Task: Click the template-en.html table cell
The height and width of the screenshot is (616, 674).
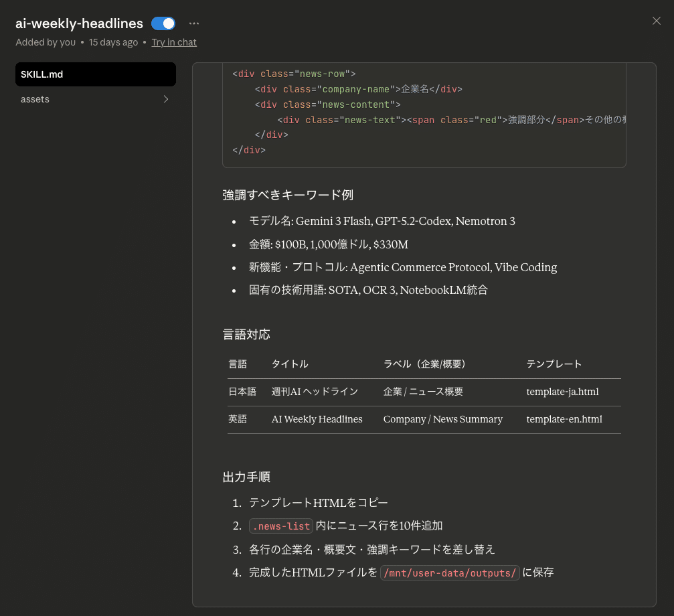Action: (564, 419)
